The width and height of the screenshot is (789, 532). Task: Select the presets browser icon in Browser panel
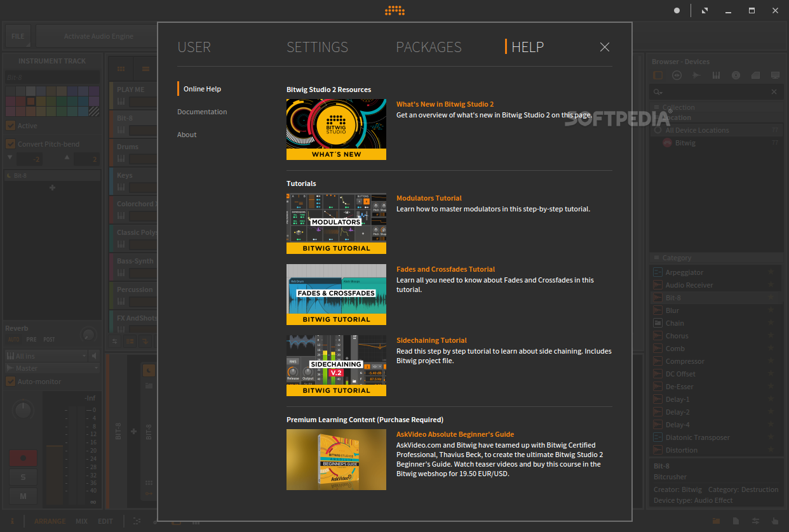coord(677,75)
